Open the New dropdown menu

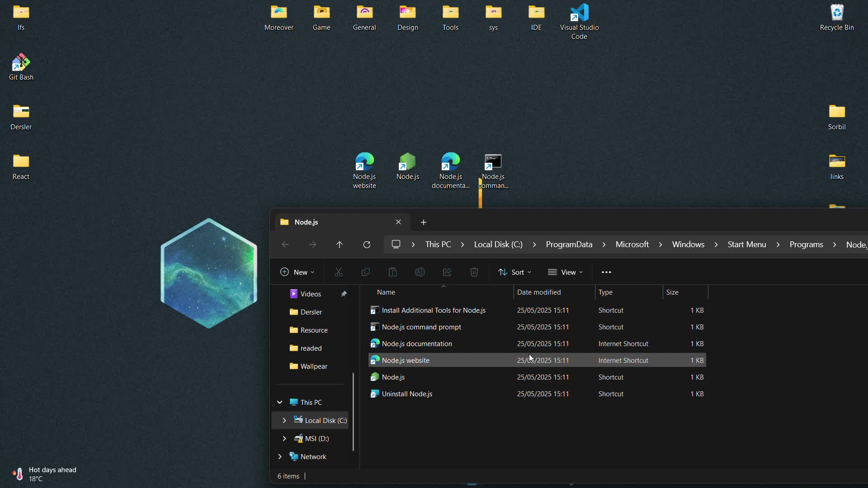coord(297,272)
